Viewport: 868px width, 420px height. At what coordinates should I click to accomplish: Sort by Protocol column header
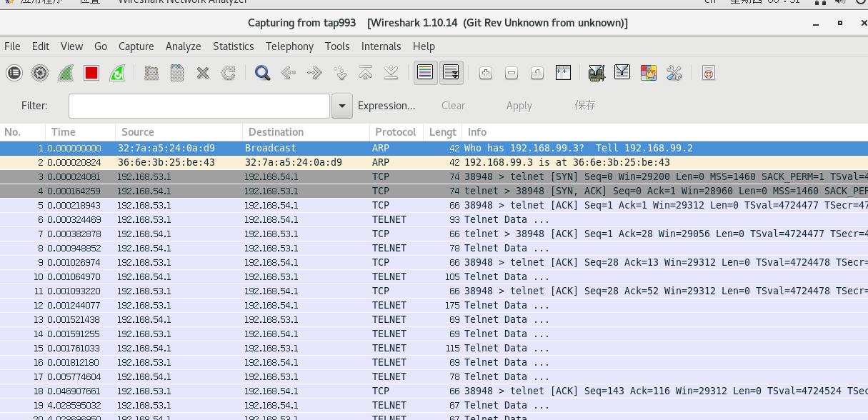pos(396,132)
